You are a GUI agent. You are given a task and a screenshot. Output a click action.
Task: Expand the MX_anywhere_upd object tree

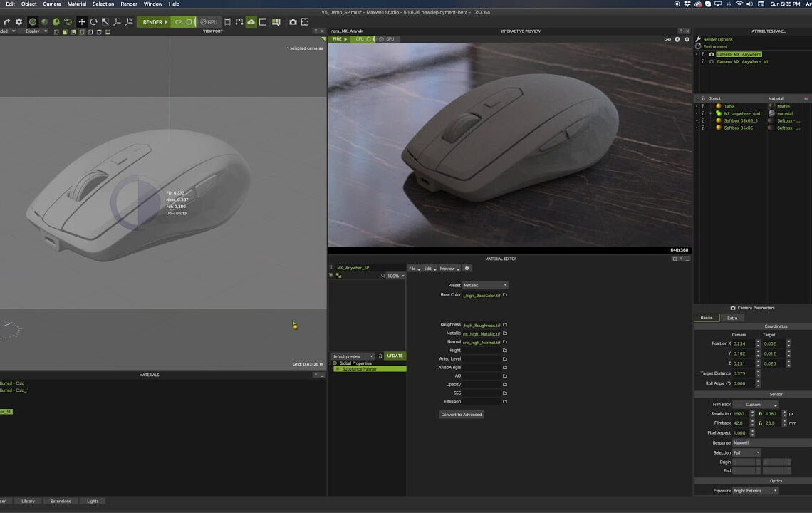point(710,113)
